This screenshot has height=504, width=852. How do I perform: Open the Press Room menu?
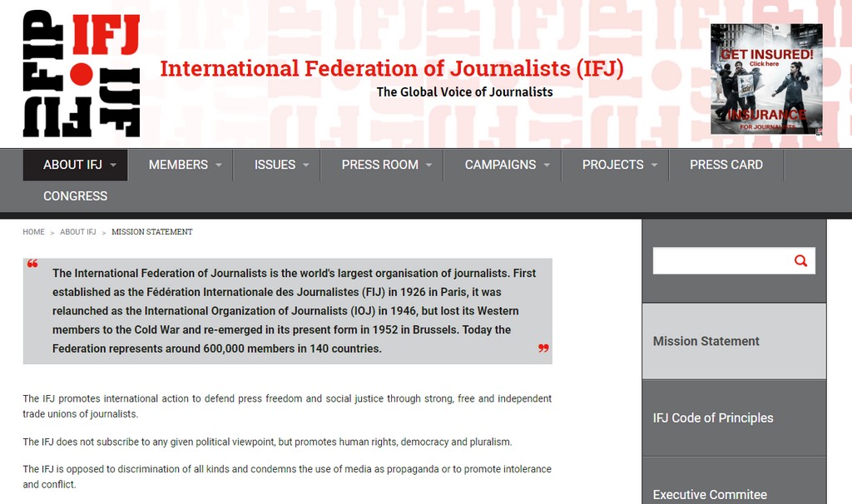[x=383, y=165]
